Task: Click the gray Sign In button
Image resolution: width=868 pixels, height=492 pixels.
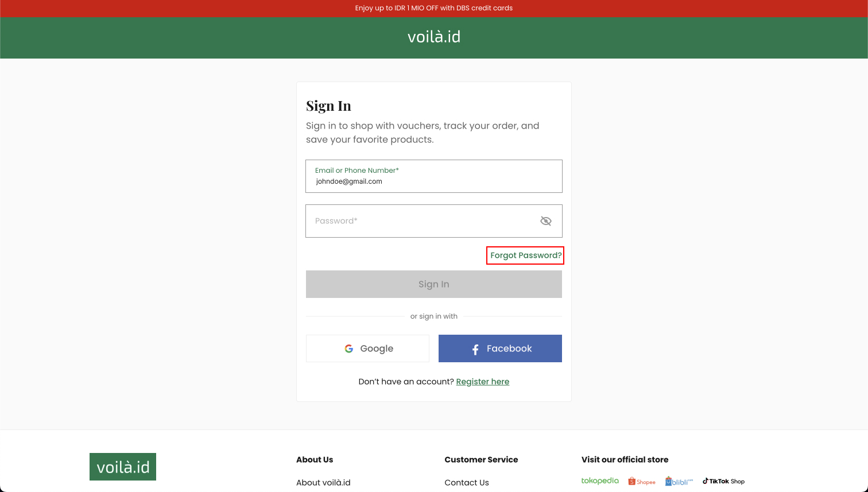Action: (x=434, y=284)
